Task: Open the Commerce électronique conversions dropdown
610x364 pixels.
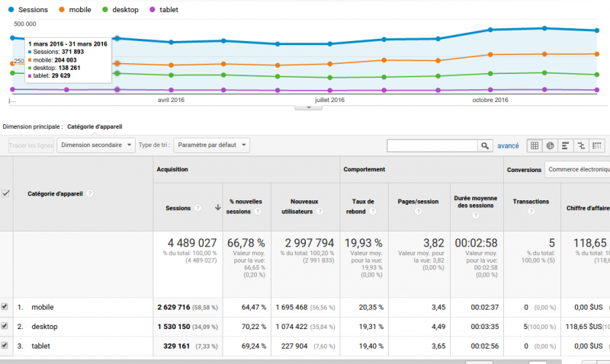Action: [x=577, y=169]
